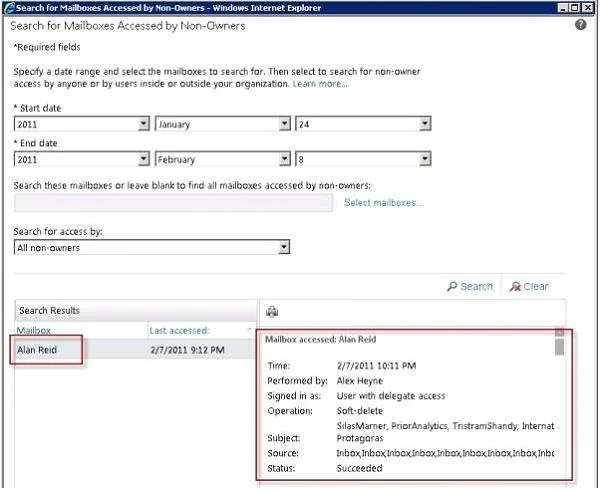Open the Start date year dropdown
Viewport: 600px width, 490px height.
point(82,124)
